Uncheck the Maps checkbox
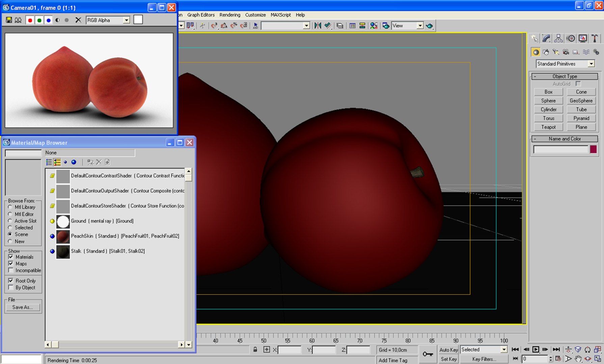604x364 pixels. 11,264
